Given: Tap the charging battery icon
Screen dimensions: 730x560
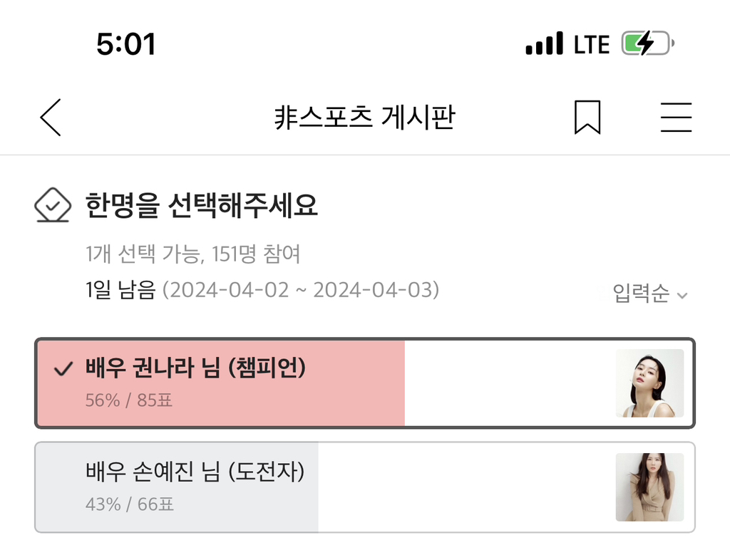Looking at the screenshot, I should 648,43.
